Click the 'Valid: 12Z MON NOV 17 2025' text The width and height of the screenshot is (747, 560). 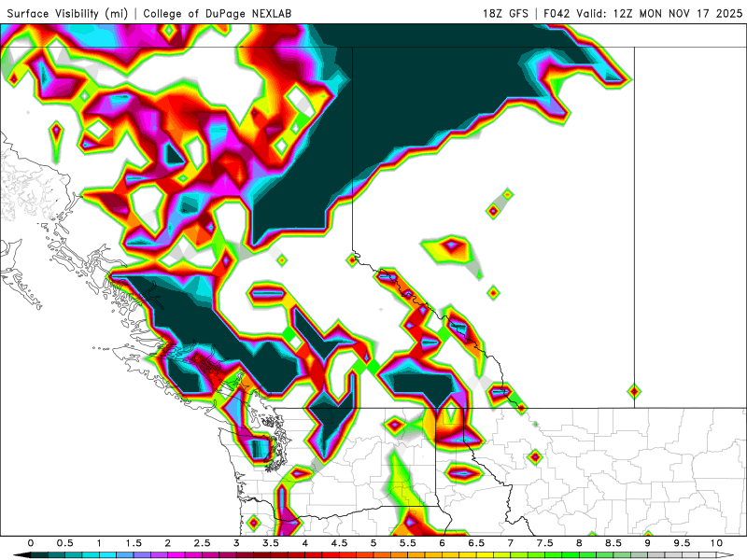tap(659, 13)
